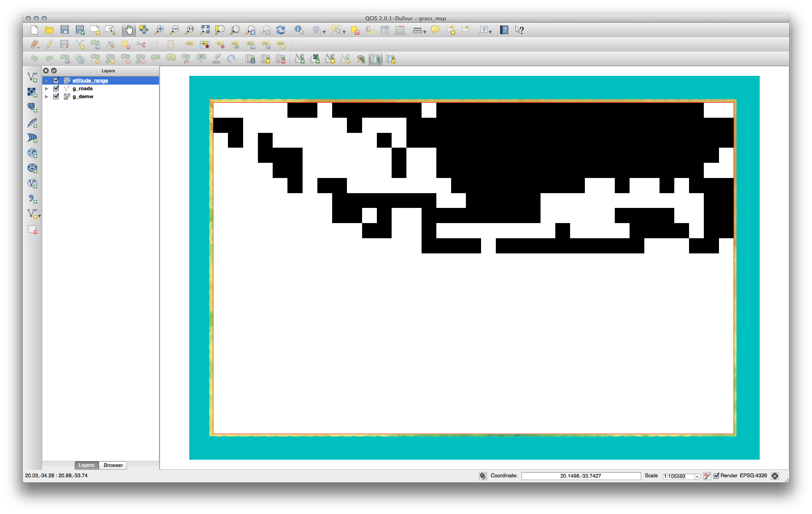Select the g_roads layer name
The image size is (812, 514).
pyautogui.click(x=83, y=89)
